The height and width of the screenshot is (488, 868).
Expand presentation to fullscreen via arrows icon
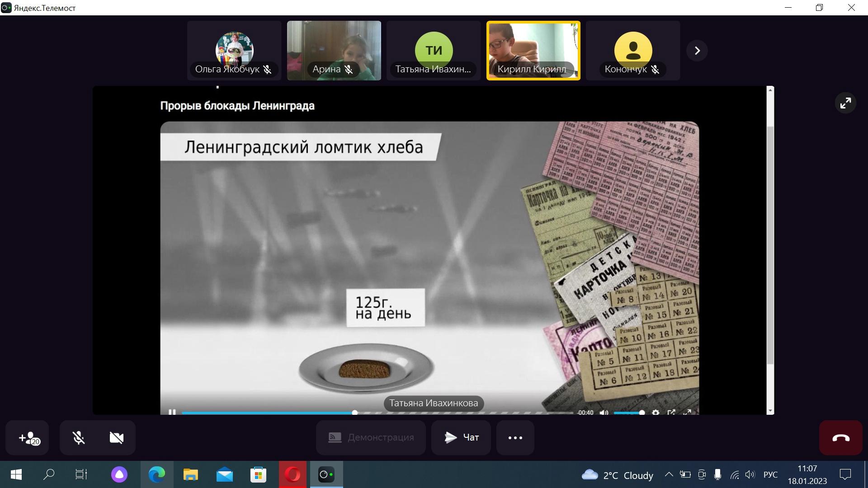845,103
